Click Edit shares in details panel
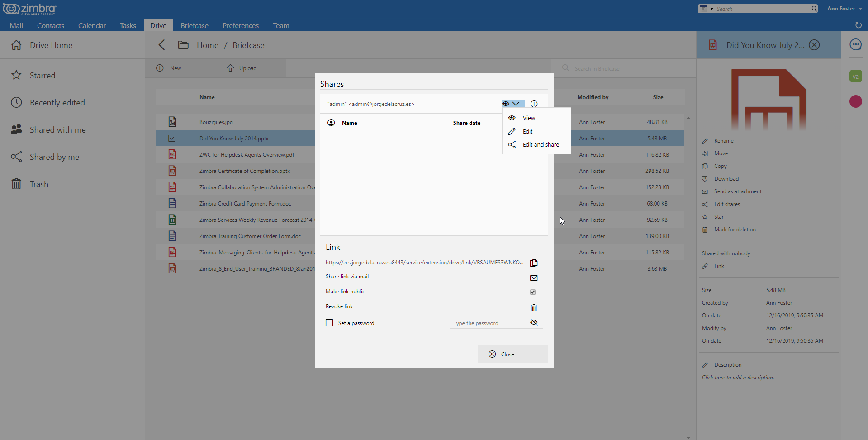The height and width of the screenshot is (440, 868). tap(727, 204)
